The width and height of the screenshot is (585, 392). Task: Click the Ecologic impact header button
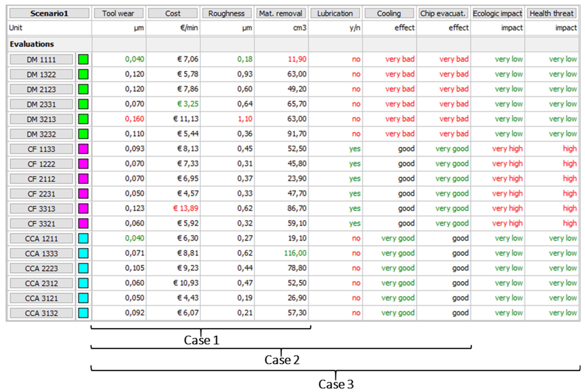pos(498,13)
